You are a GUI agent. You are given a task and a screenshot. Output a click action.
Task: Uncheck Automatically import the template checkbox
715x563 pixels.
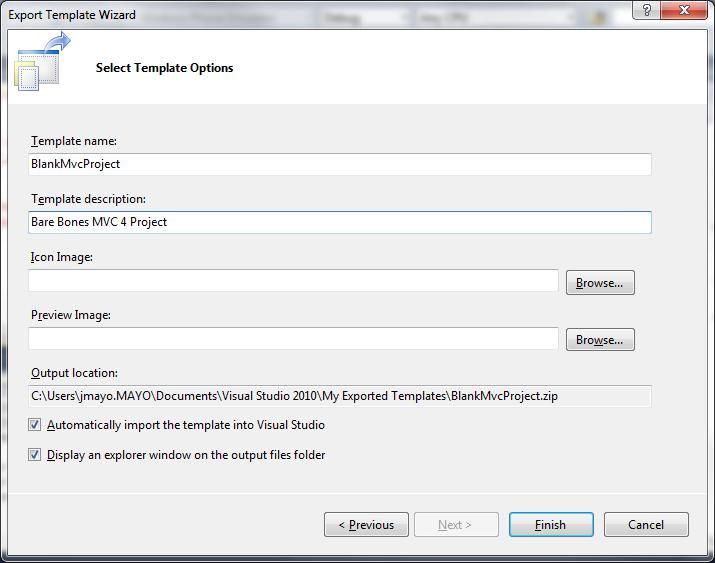tap(36, 425)
